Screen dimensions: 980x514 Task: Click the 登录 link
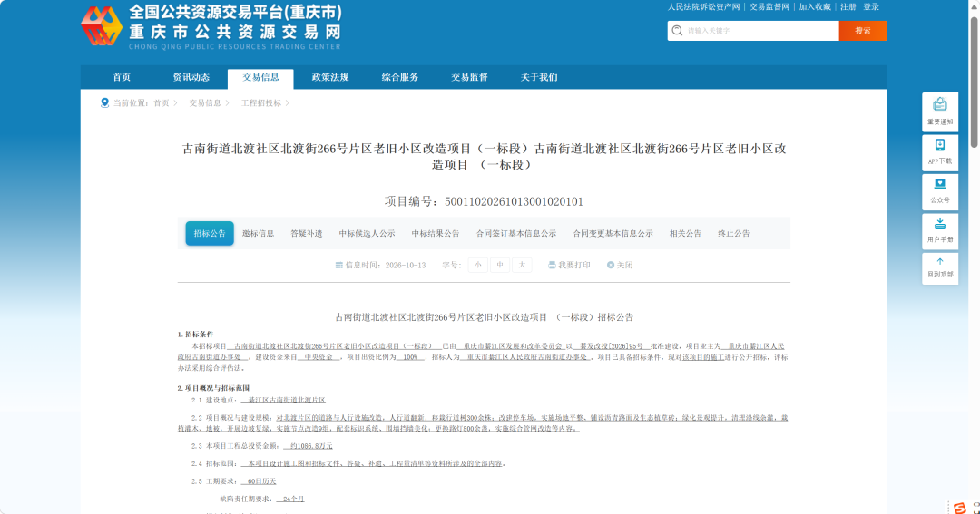pos(871,7)
